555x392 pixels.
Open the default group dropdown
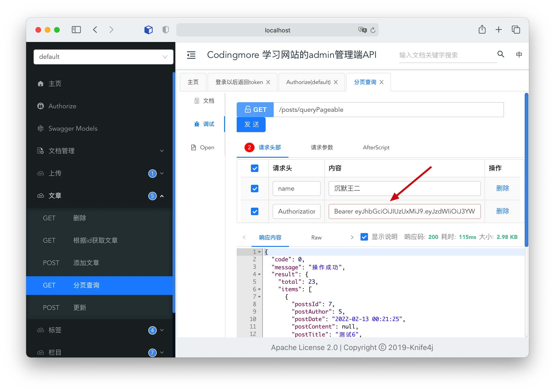103,57
